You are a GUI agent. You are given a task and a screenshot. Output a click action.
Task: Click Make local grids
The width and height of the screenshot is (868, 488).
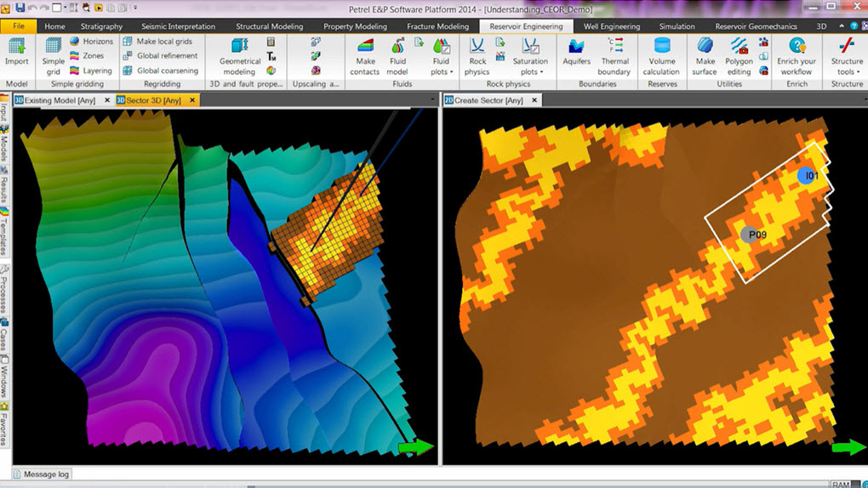157,41
